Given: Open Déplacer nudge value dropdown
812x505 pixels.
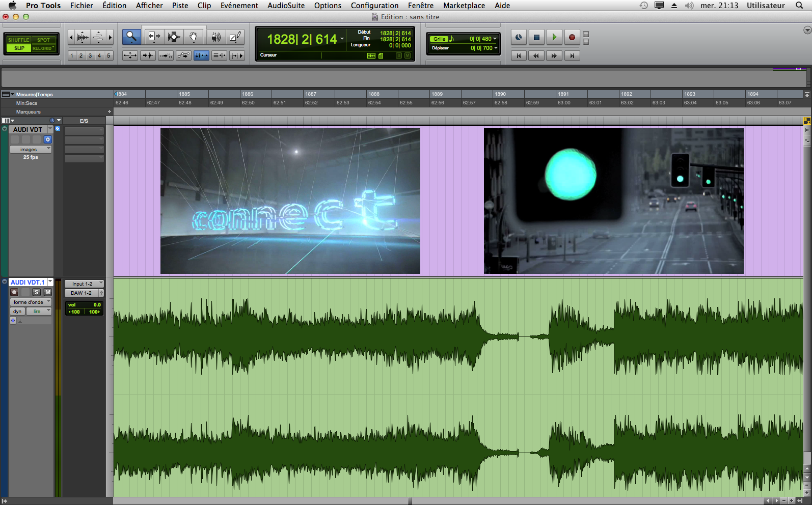Looking at the screenshot, I should pos(496,48).
